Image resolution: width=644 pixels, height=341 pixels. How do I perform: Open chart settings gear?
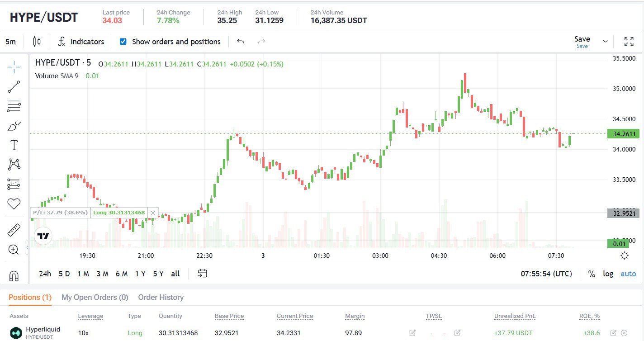click(x=625, y=256)
